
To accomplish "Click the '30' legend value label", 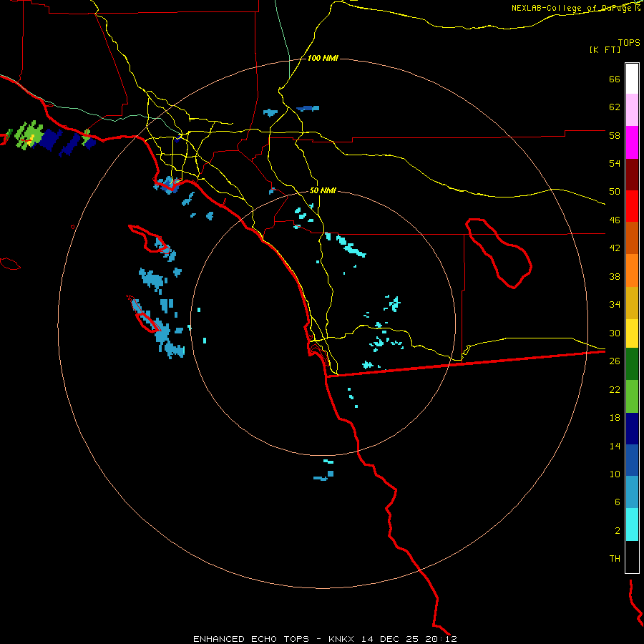I will [615, 333].
